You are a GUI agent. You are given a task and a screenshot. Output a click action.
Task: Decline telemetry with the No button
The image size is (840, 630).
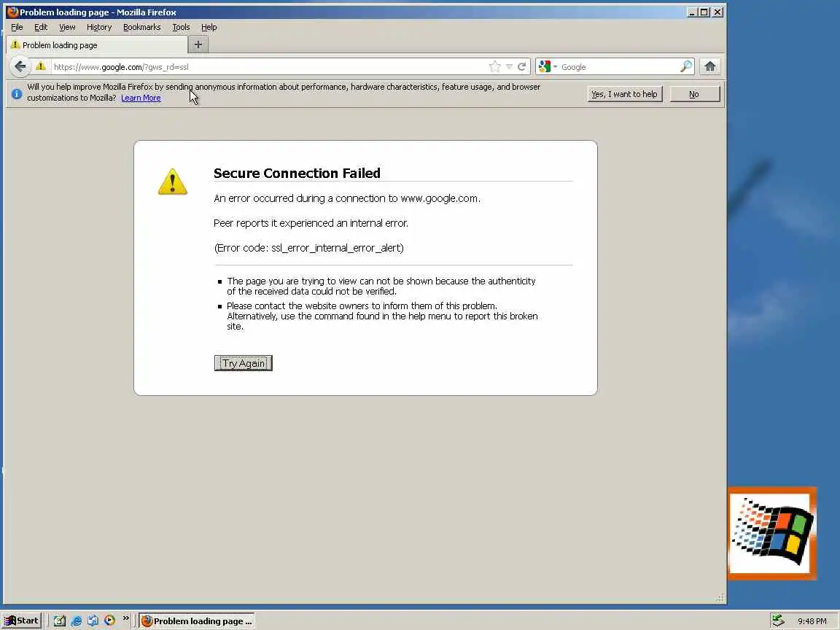pyautogui.click(x=694, y=94)
